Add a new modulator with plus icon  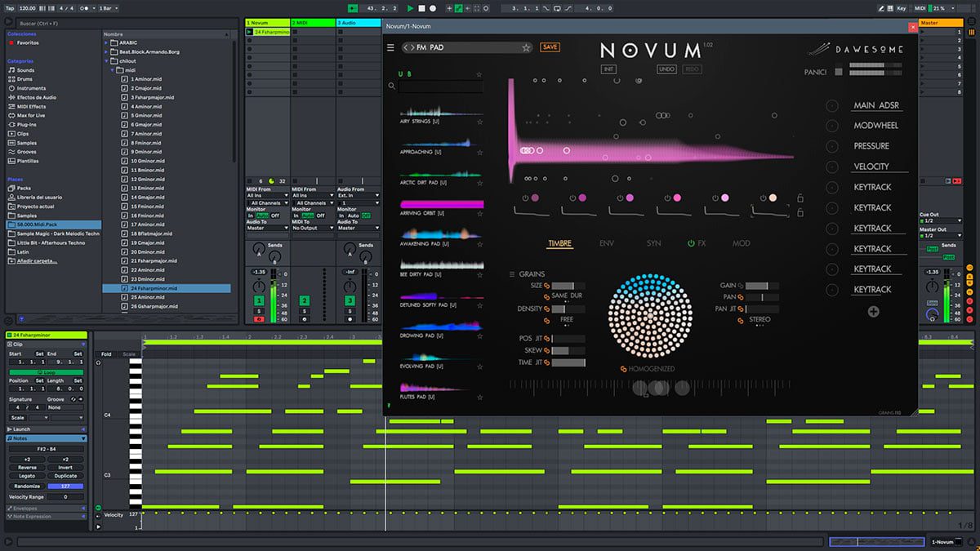(873, 311)
